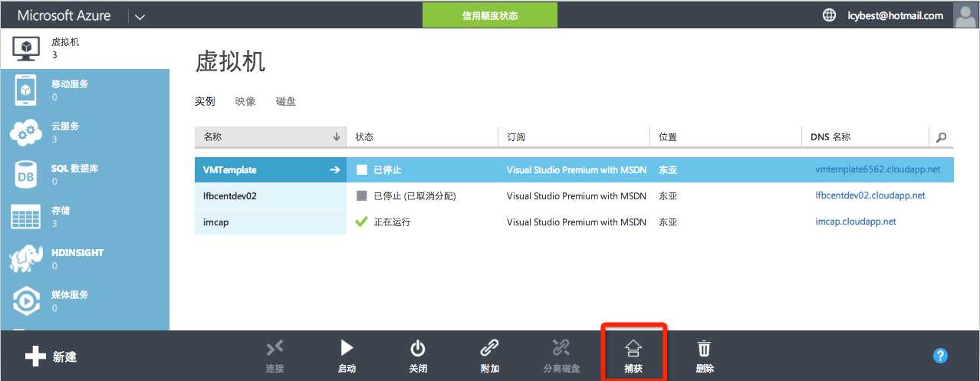
Task: Switch to the 实例 tab
Action: (205, 101)
